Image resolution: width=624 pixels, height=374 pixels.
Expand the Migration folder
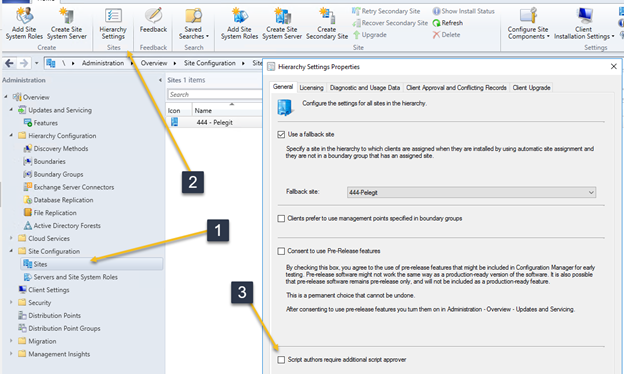click(11, 341)
